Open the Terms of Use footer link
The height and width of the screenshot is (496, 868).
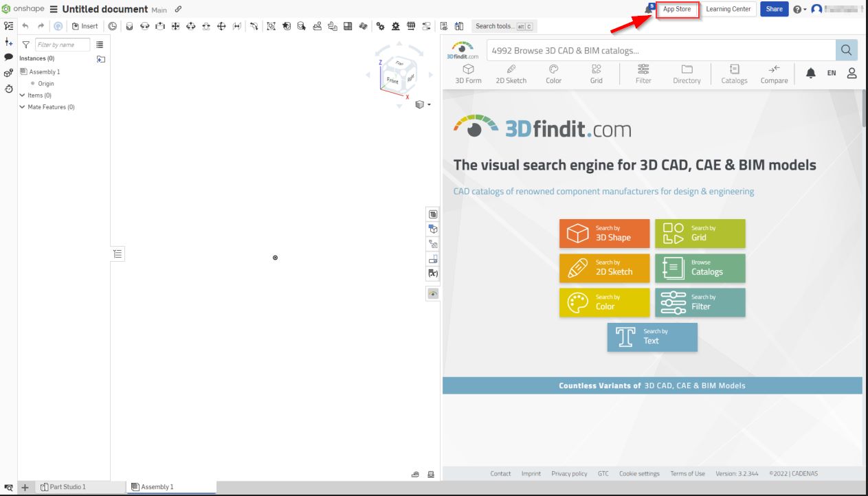687,473
